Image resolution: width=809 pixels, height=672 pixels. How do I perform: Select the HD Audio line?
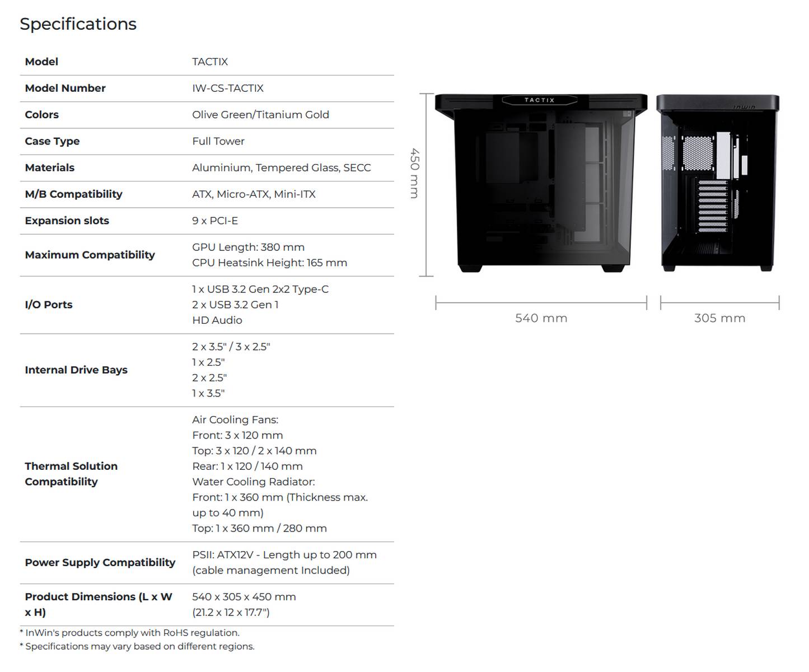click(x=217, y=320)
